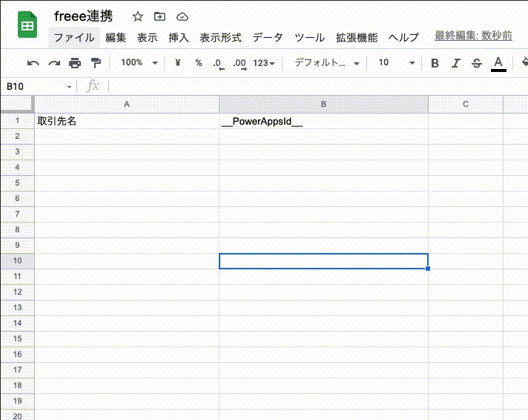Click into the formula bar
Image resolution: width=528 pixels, height=420 pixels.
tap(317, 87)
